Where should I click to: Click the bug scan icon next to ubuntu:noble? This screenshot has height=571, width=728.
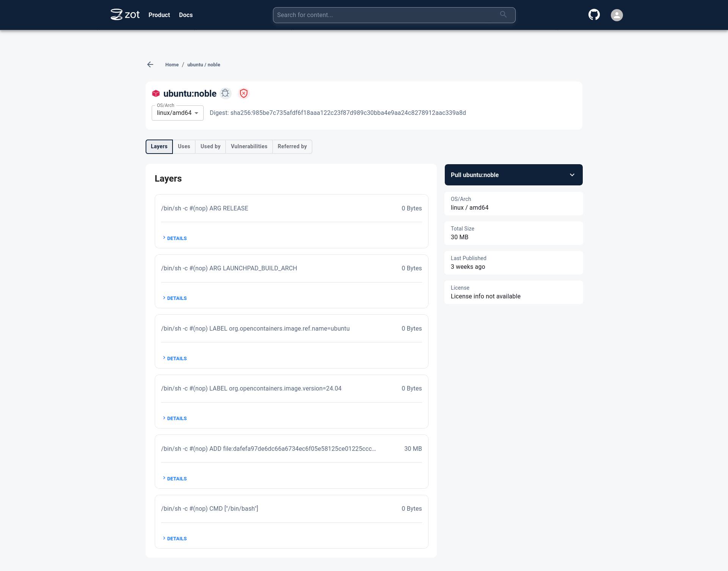point(226,93)
